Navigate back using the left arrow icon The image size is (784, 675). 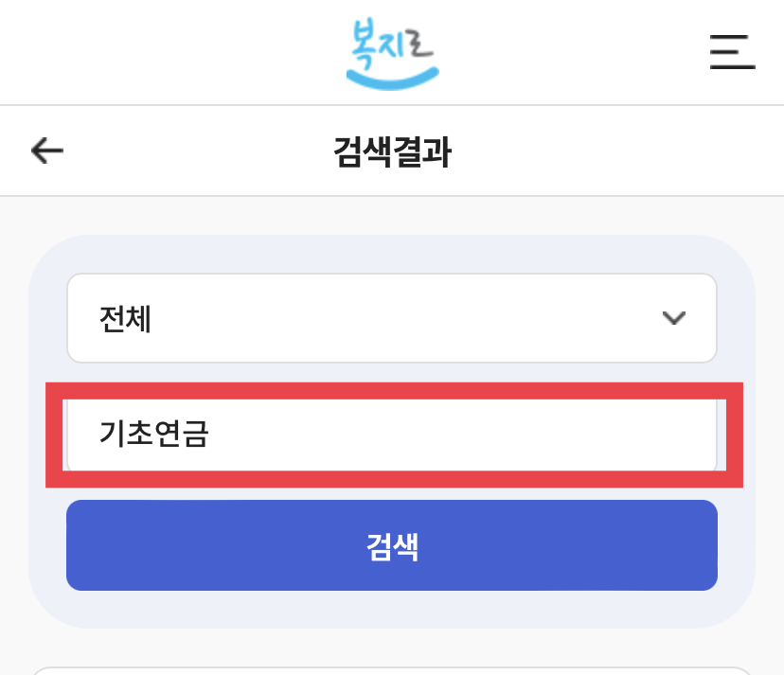tap(45, 149)
